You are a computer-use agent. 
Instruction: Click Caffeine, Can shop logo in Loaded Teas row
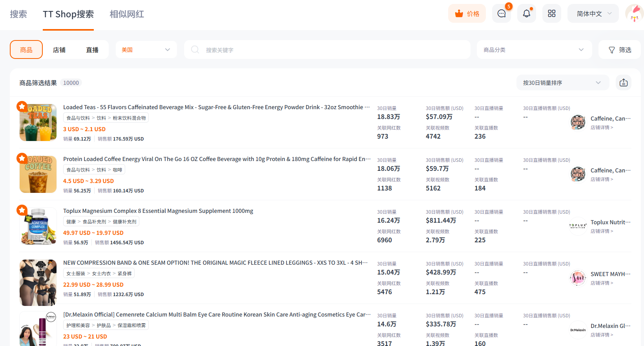click(578, 123)
